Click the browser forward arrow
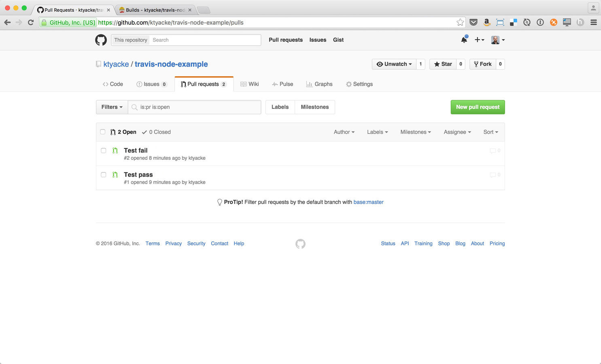601x364 pixels. [19, 23]
